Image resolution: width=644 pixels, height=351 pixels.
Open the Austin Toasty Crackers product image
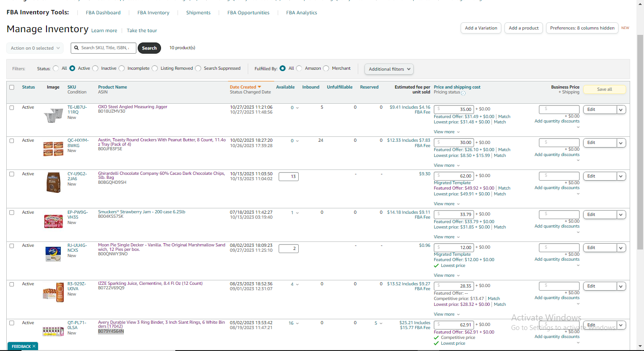point(53,149)
